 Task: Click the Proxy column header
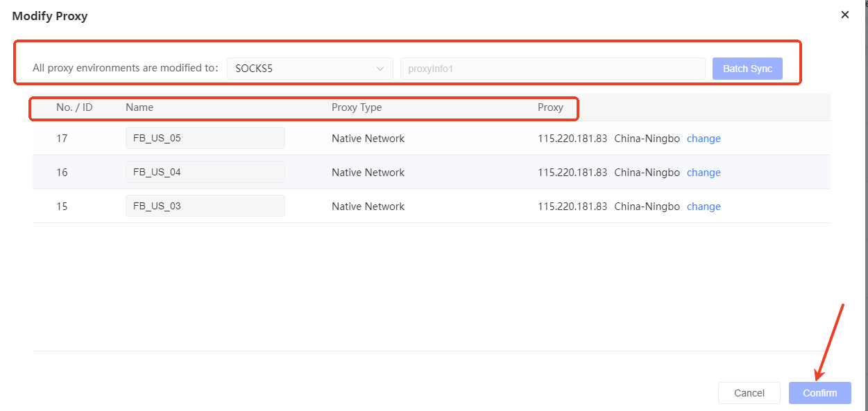pos(550,107)
